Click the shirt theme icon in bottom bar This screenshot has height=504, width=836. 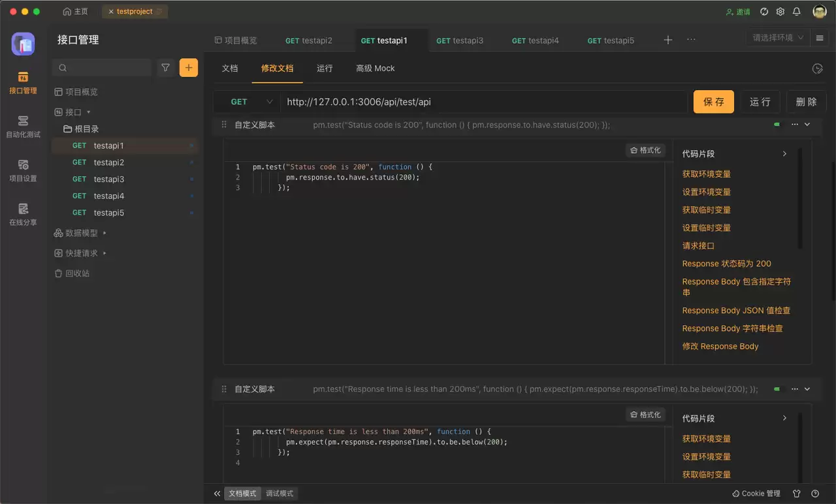click(796, 494)
